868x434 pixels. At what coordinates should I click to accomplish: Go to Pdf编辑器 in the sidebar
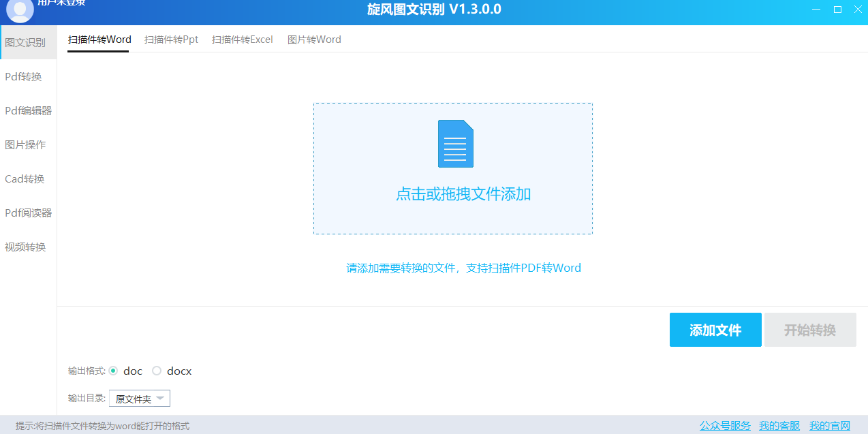tap(28, 110)
